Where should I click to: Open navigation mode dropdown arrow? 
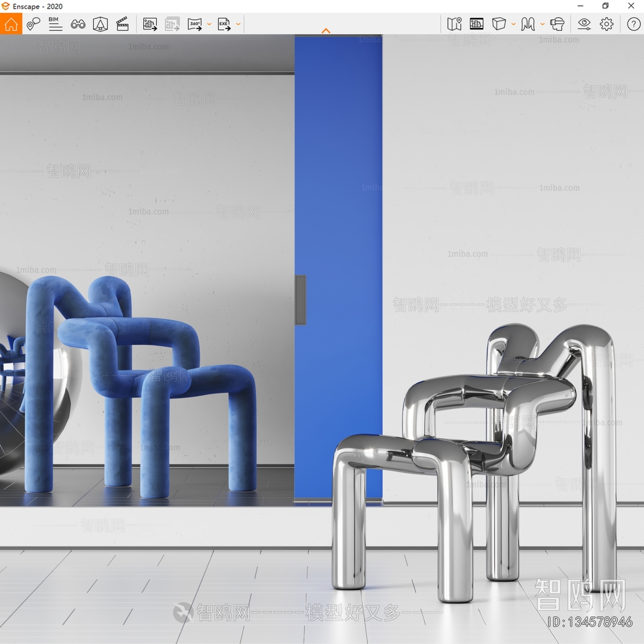[x=542, y=24]
